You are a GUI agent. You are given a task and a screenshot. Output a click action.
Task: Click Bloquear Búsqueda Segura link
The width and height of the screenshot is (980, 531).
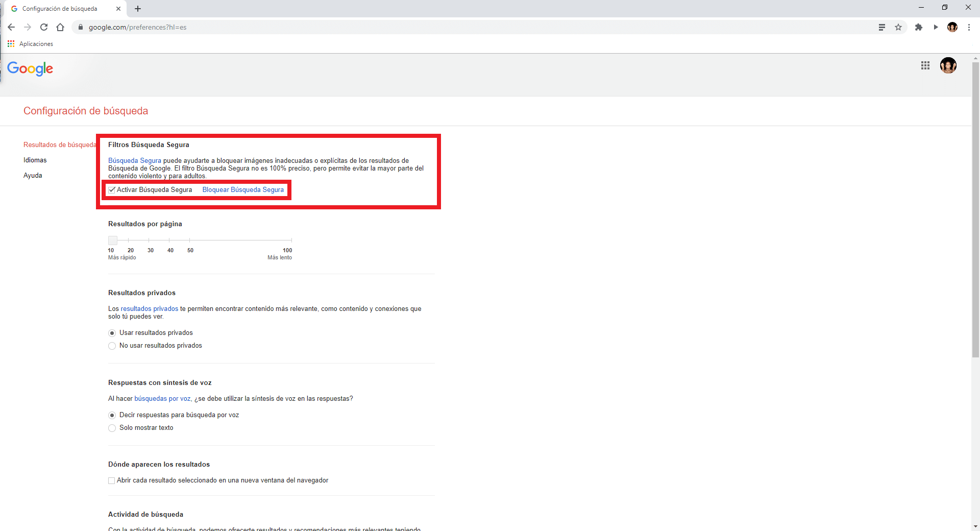(243, 190)
